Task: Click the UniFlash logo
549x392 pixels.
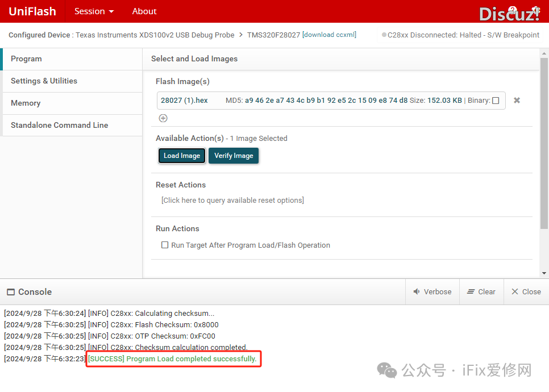Action: click(x=32, y=11)
